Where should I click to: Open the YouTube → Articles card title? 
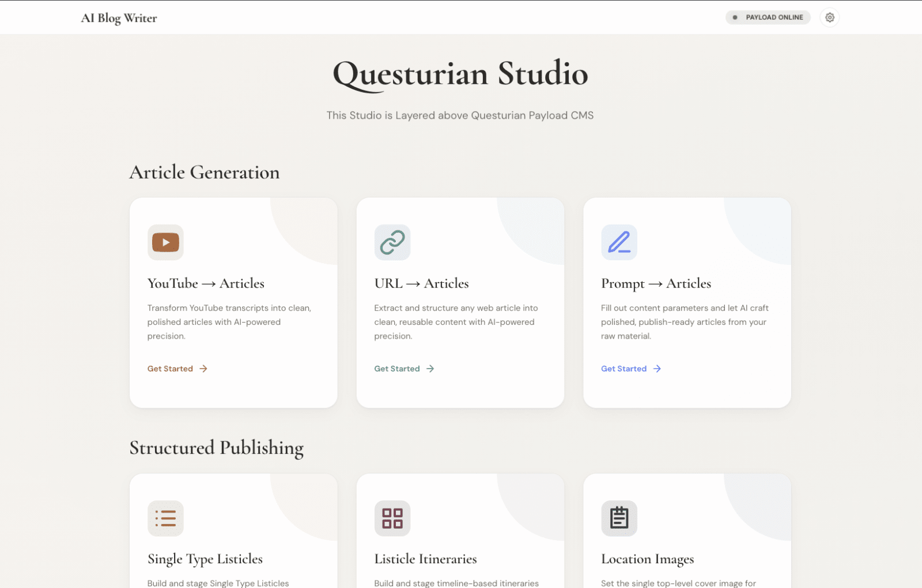[x=206, y=283]
